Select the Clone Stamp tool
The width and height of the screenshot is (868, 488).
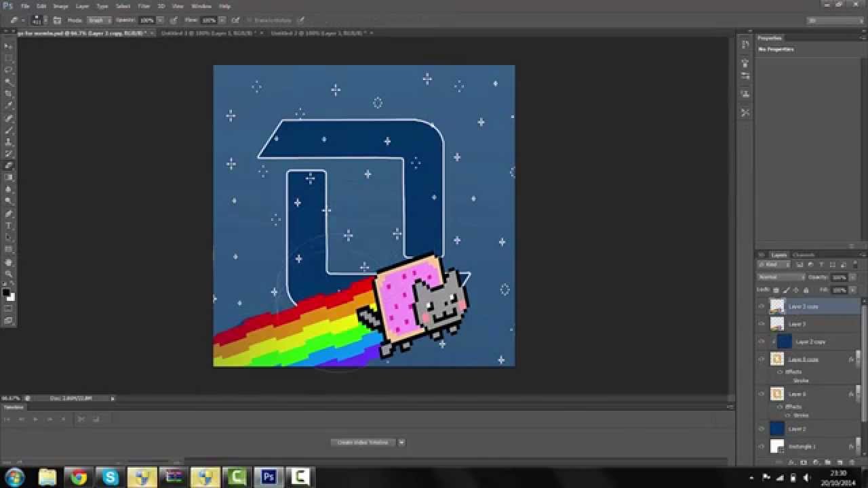[9, 142]
